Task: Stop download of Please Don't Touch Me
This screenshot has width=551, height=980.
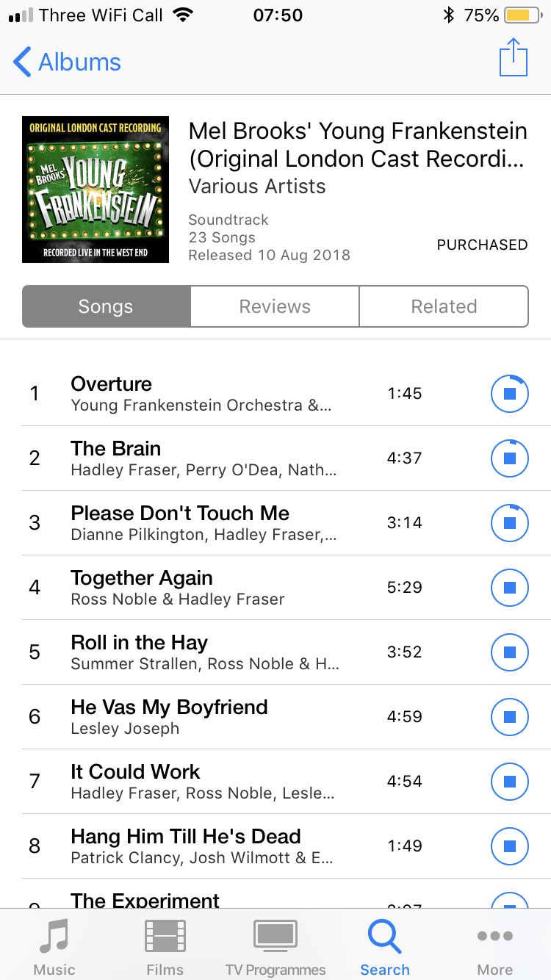Action: [x=510, y=523]
